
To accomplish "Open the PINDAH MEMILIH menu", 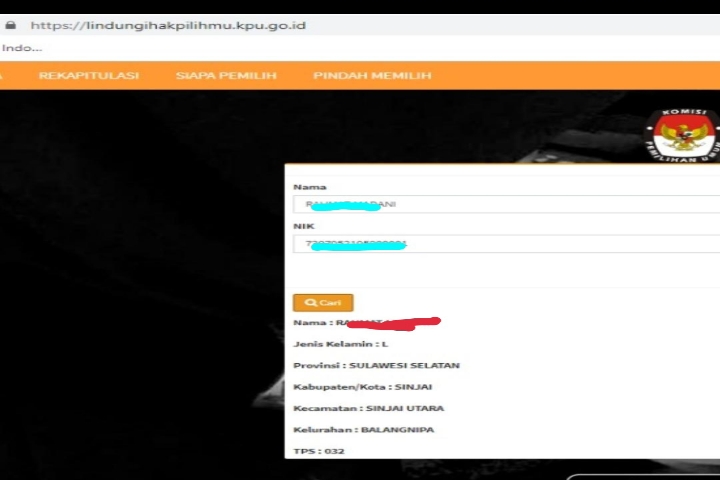I will coord(372,76).
